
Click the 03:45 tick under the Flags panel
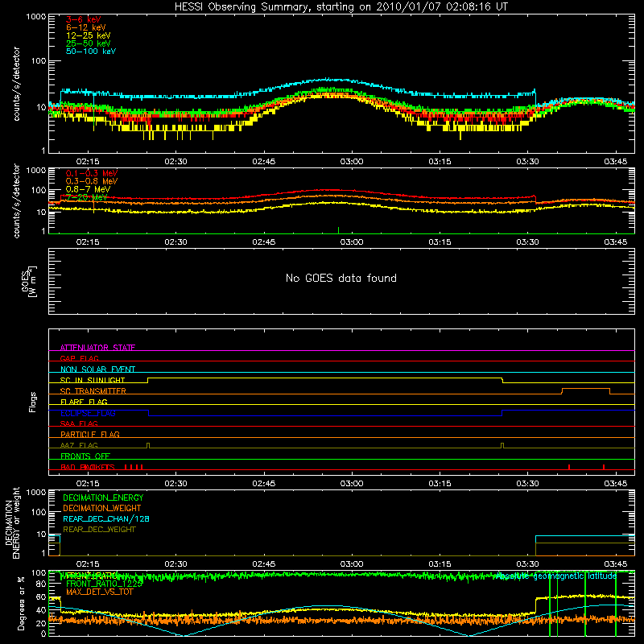(x=616, y=484)
